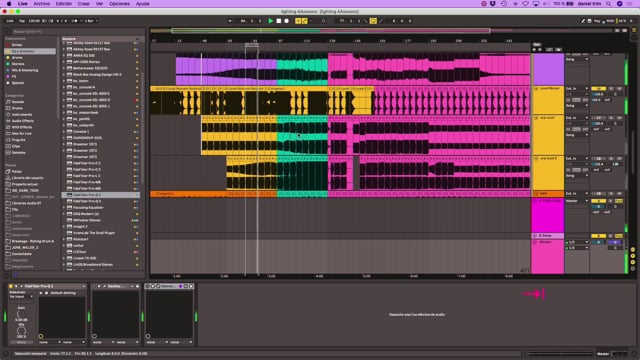Open the Drums category in browser
The height and width of the screenshot is (360, 640).
pos(17,108)
